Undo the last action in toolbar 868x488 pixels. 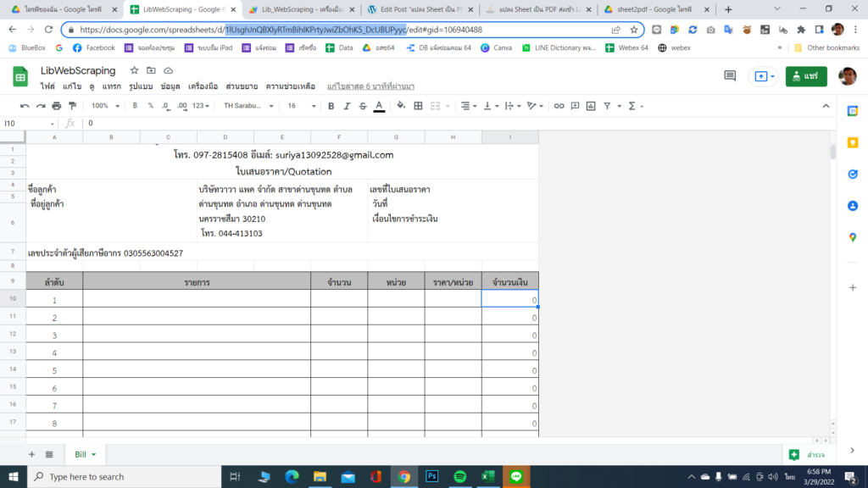tap(25, 106)
